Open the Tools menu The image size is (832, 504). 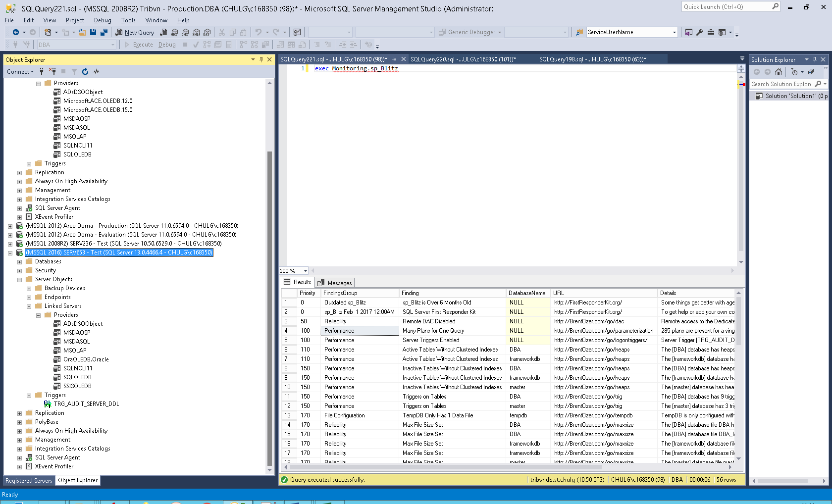tap(128, 20)
